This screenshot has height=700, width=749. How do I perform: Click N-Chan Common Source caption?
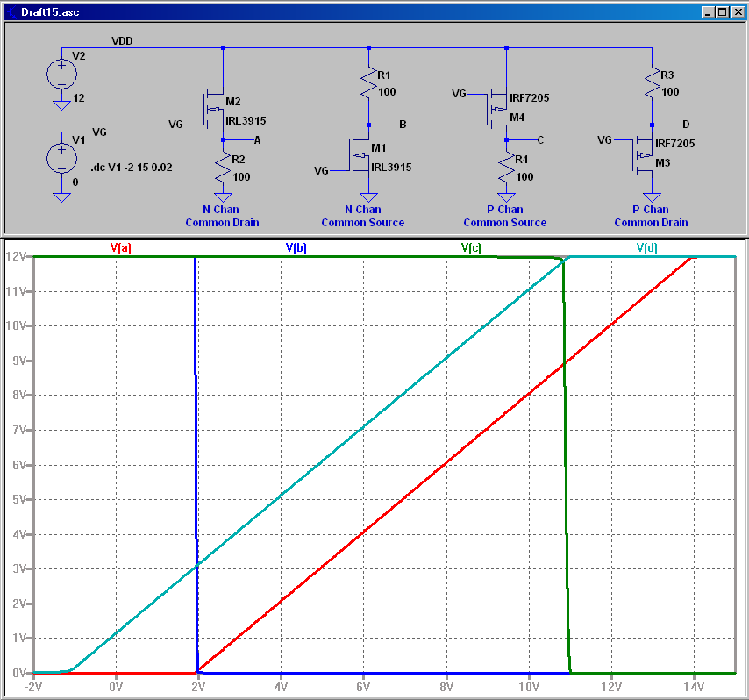pos(363,216)
